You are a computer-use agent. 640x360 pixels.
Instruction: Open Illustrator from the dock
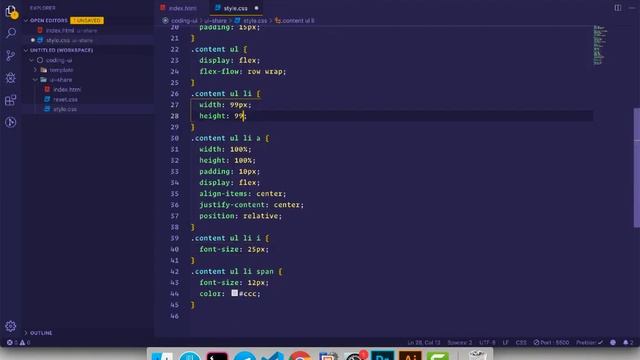point(410,356)
